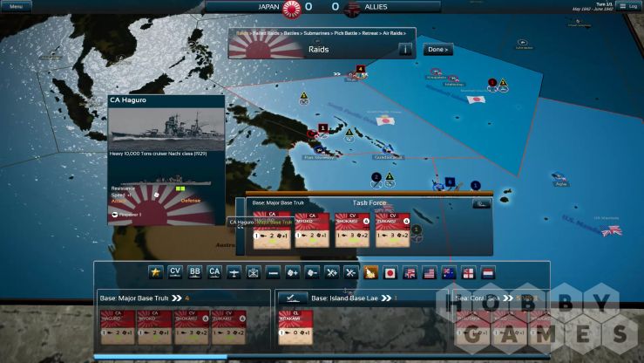Click the Allies score emblem at top
644x363 pixels.
tap(351, 8)
